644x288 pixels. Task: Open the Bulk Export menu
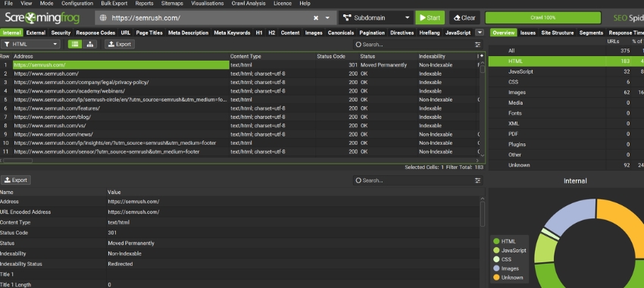click(x=114, y=3)
